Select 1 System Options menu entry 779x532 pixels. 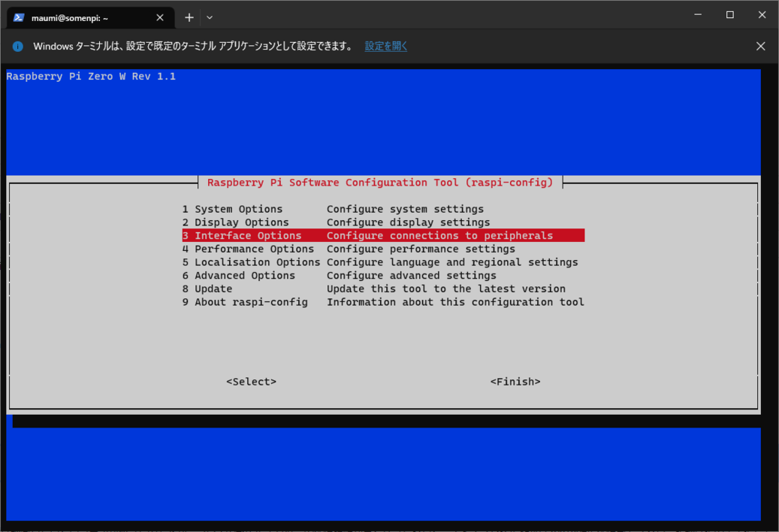click(383, 209)
